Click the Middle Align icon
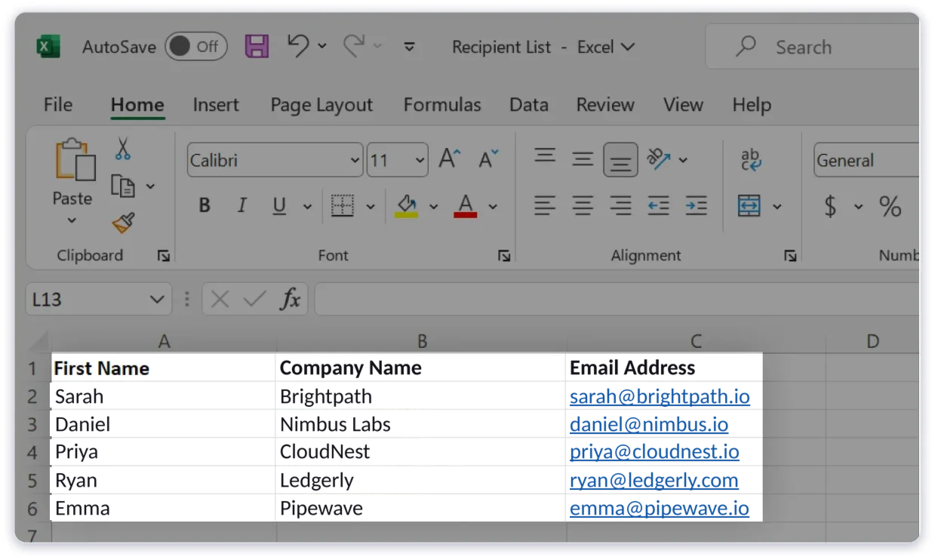This screenshot has width=935, height=560. pyautogui.click(x=583, y=159)
